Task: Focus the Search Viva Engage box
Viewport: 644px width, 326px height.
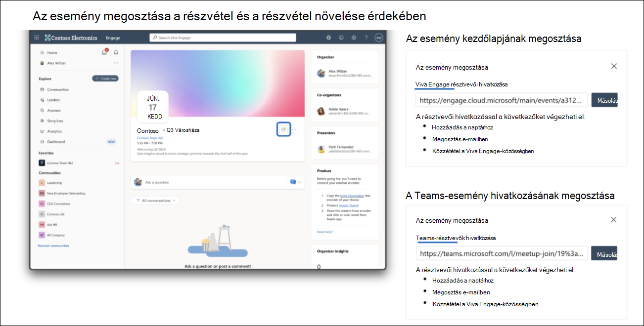Action: point(223,38)
